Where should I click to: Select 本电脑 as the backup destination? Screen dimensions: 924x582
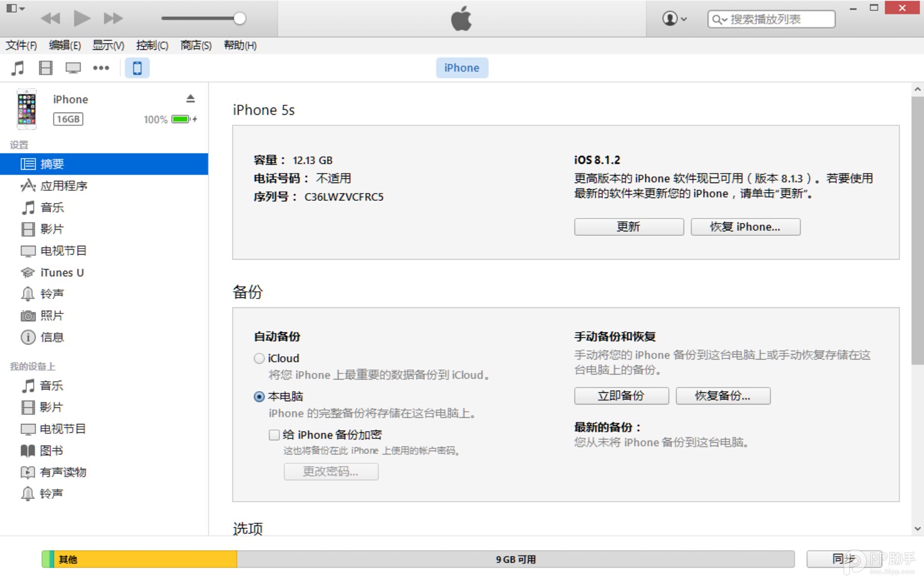point(259,396)
